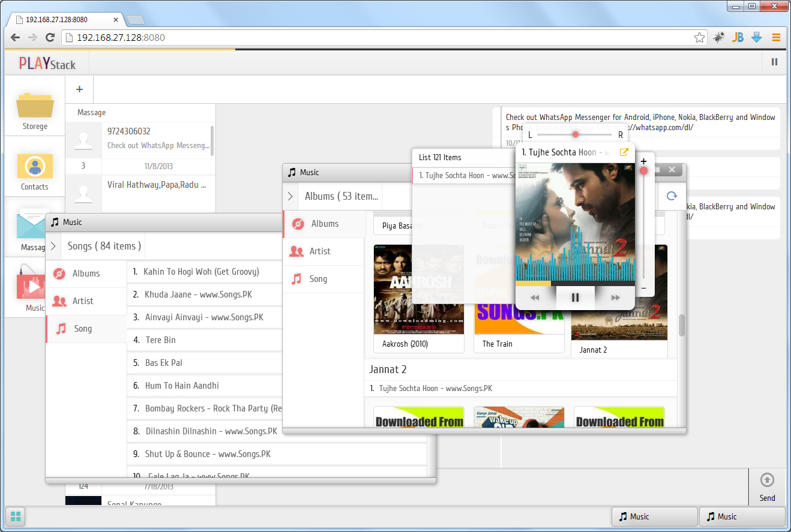
Task: Click the vertical volume slider handle
Action: tap(644, 171)
